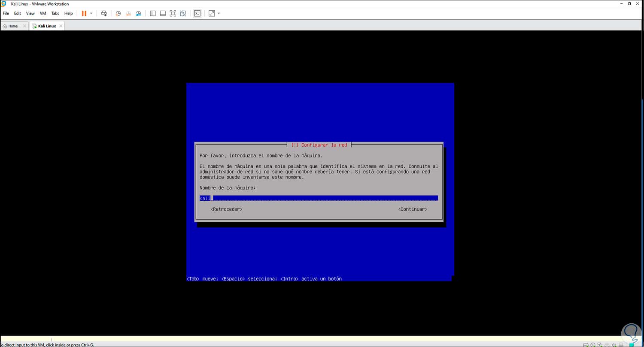Click the machine name field containing kali
The height and width of the screenshot is (347, 644).
click(319, 198)
